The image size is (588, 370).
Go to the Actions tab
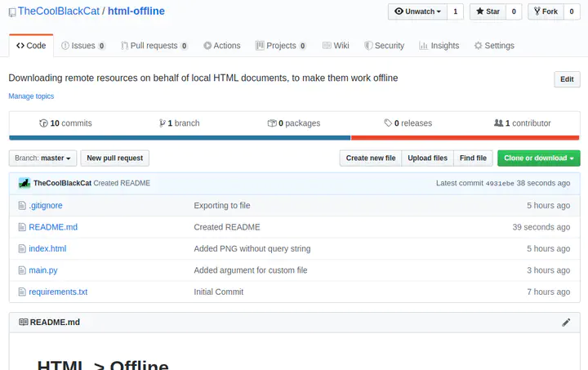click(222, 46)
